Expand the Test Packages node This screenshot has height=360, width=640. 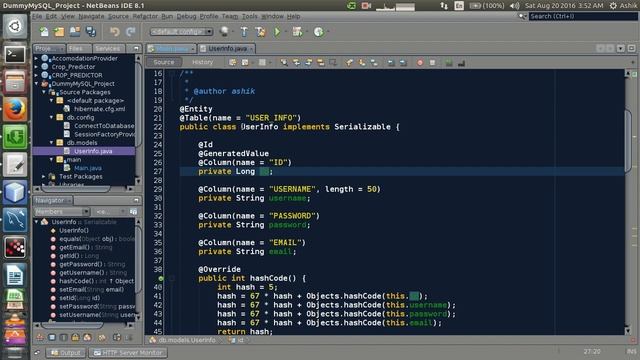tap(44, 176)
